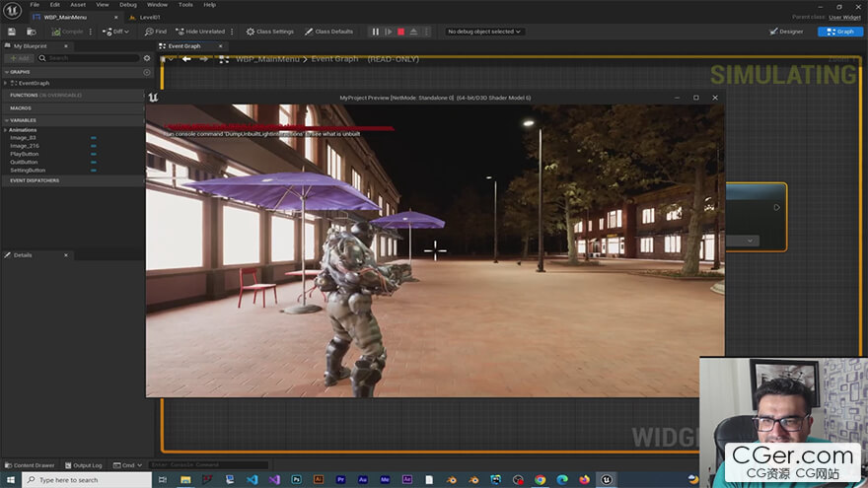Image resolution: width=868 pixels, height=488 pixels.
Task: Add a new graph with plus icon
Action: (x=147, y=72)
